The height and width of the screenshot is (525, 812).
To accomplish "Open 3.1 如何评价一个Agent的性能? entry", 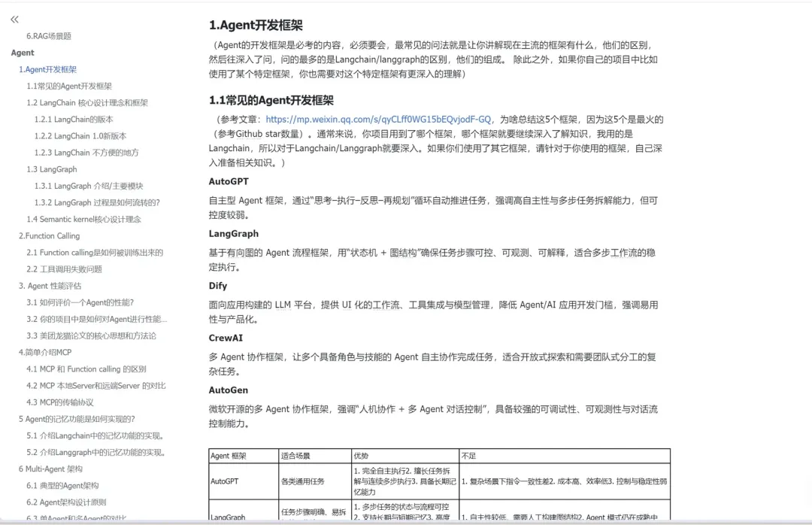I will pos(80,302).
